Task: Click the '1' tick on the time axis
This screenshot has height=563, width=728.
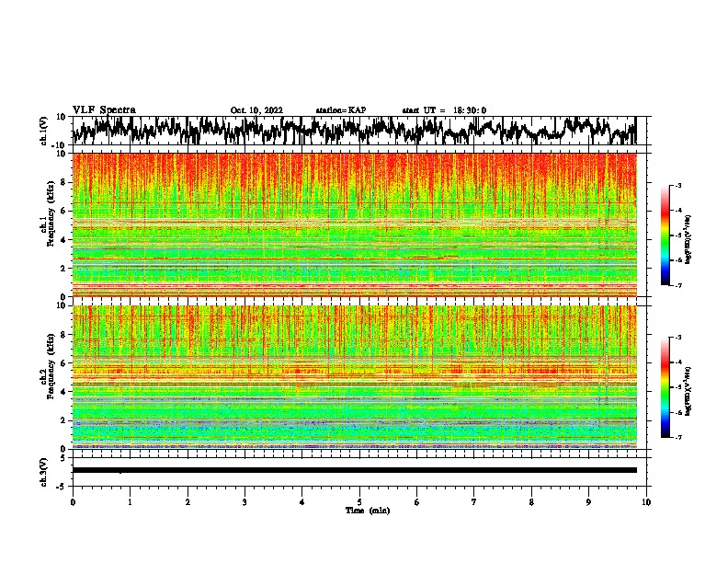Action: 130,502
